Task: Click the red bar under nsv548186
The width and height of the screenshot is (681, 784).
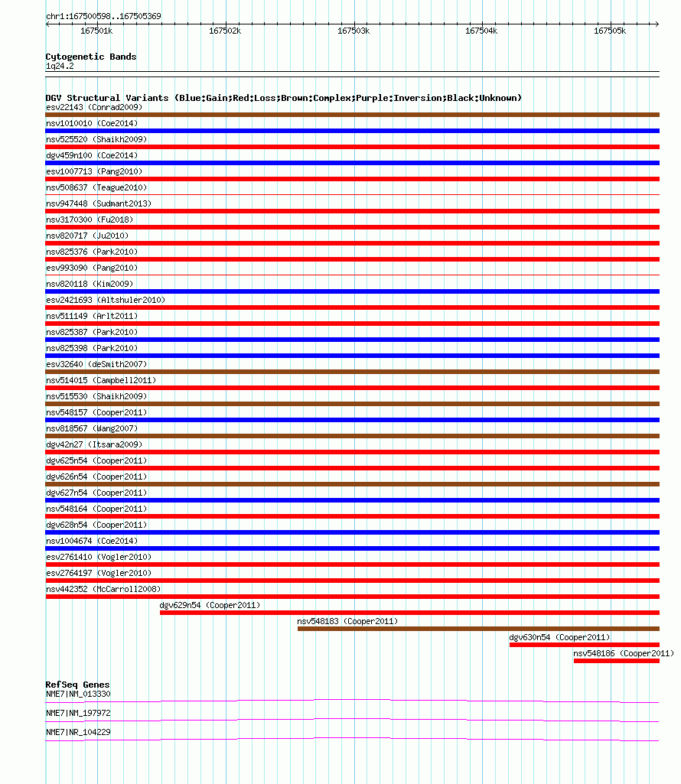Action: click(617, 661)
